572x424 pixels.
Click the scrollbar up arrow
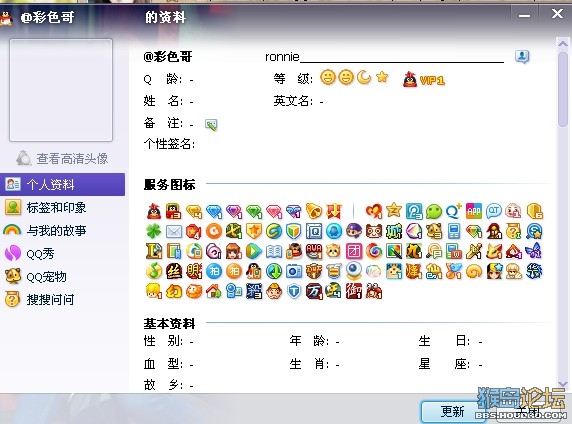563,43
